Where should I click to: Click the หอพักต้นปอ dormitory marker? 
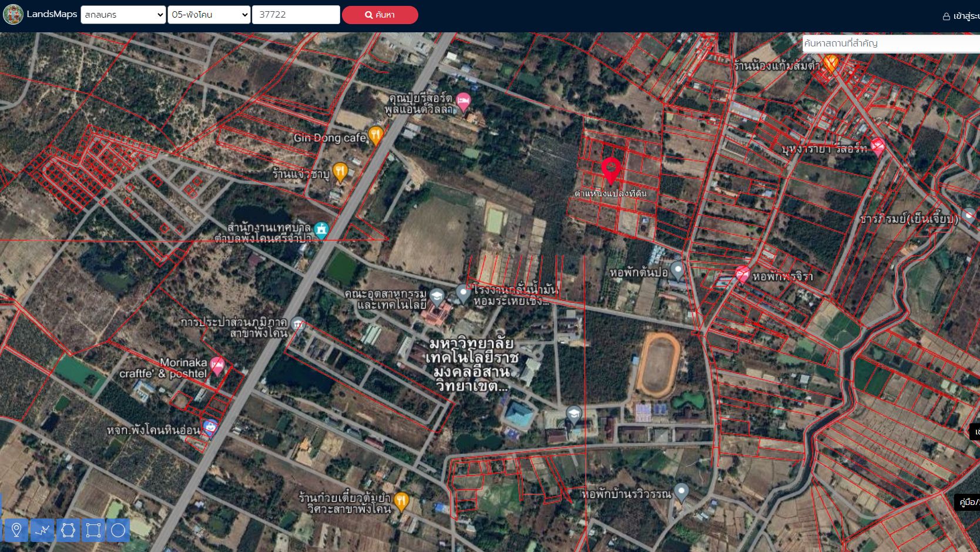click(x=677, y=270)
